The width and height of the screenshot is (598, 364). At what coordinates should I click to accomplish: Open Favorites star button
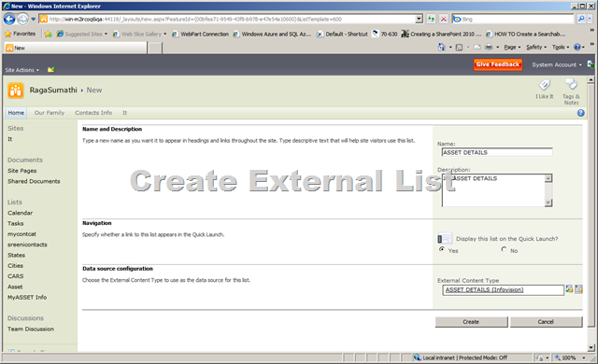(x=21, y=34)
